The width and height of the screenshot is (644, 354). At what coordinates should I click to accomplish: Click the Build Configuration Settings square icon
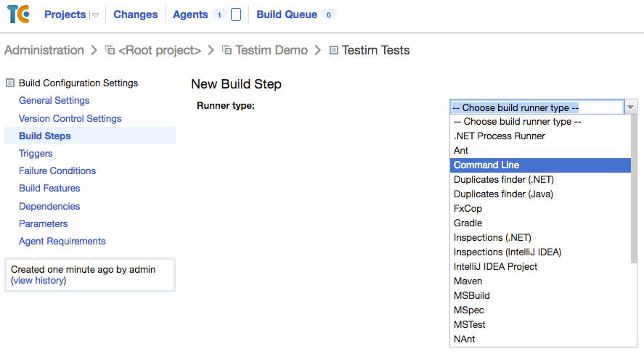pos(10,83)
